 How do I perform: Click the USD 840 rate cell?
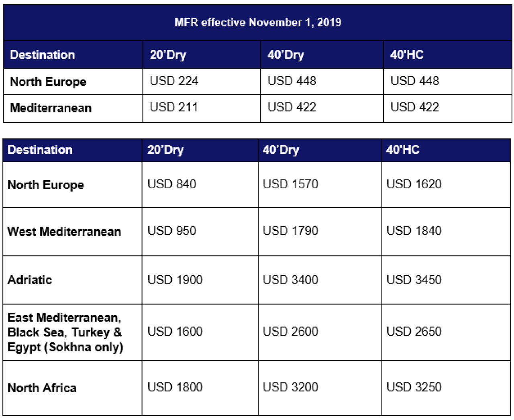(x=200, y=185)
